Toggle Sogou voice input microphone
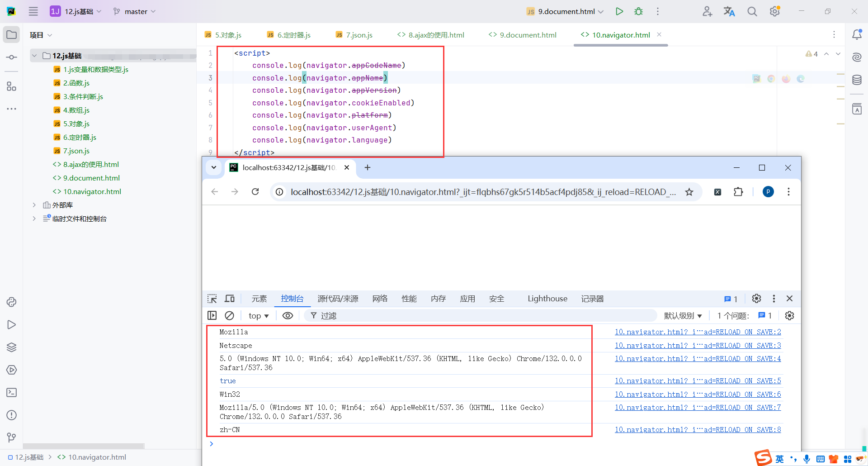Image resolution: width=868 pixels, height=466 pixels. coord(807,459)
